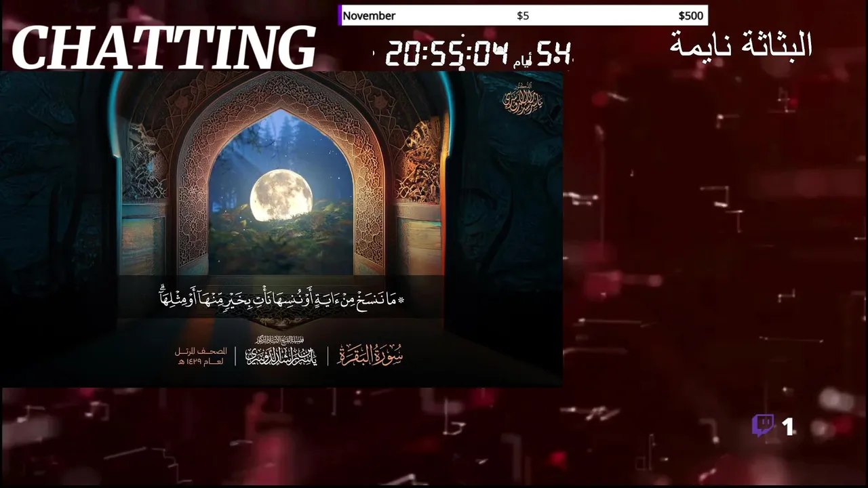Click the full moon in the video
The width and height of the screenshot is (868, 488).
(x=281, y=196)
